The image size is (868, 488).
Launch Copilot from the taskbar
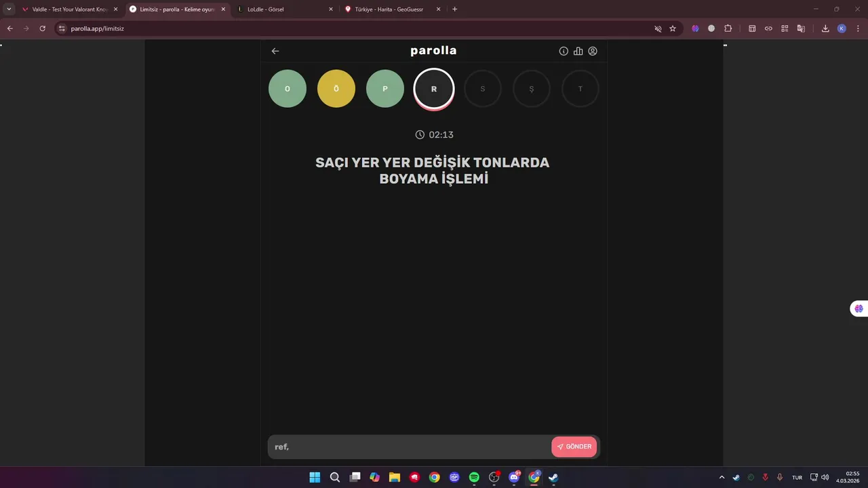[x=374, y=477]
